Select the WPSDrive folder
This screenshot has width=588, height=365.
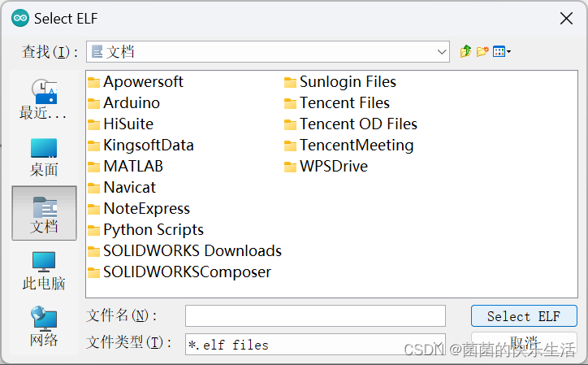[x=326, y=166]
